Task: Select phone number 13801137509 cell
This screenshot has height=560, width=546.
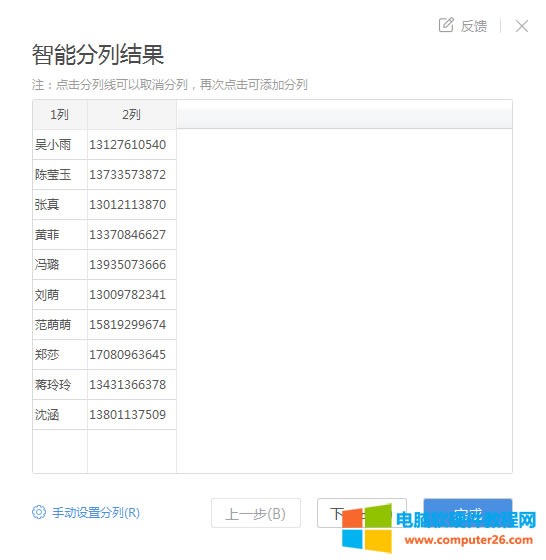Action: (132, 415)
